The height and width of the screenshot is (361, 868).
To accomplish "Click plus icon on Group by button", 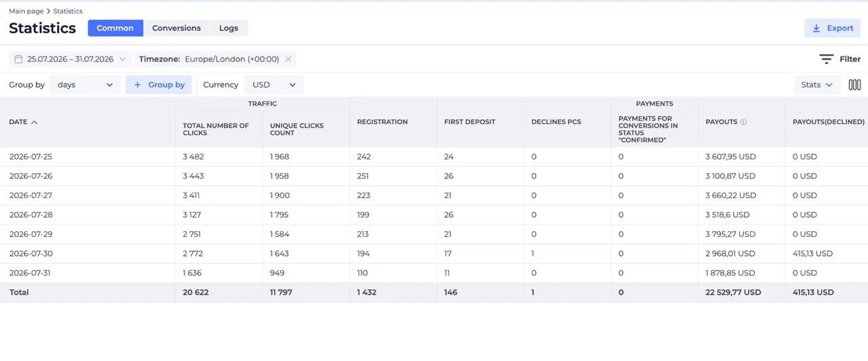I will click(x=138, y=85).
